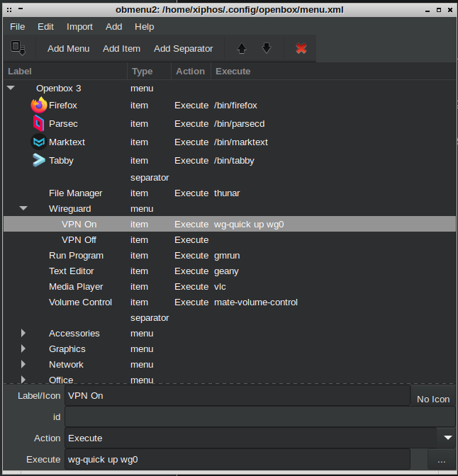Select the Tabby row
The height and width of the screenshot is (476, 458).
point(230,160)
